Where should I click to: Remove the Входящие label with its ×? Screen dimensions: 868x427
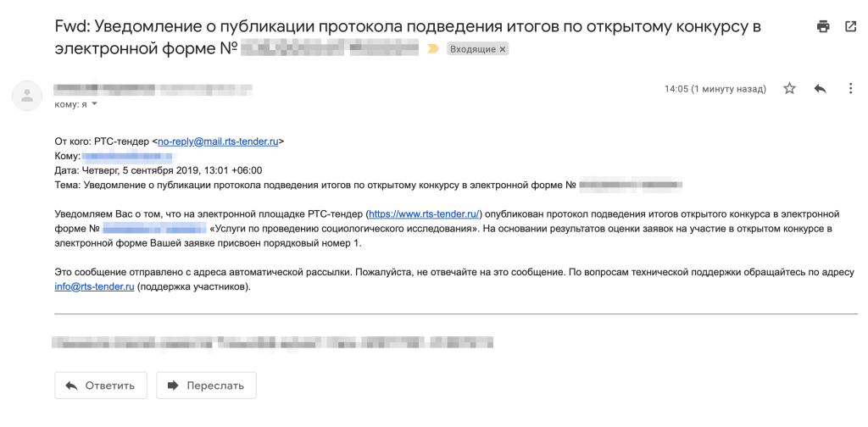[503, 50]
